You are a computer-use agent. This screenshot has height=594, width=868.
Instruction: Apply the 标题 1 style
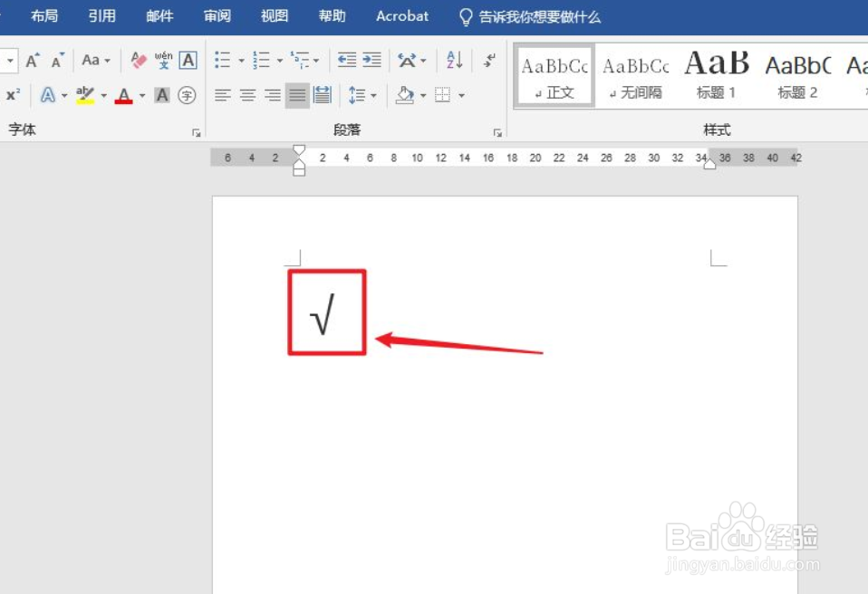tap(717, 76)
